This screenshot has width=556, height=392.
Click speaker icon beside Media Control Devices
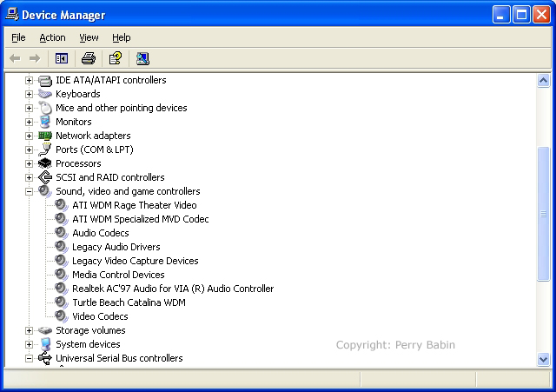[62, 275]
